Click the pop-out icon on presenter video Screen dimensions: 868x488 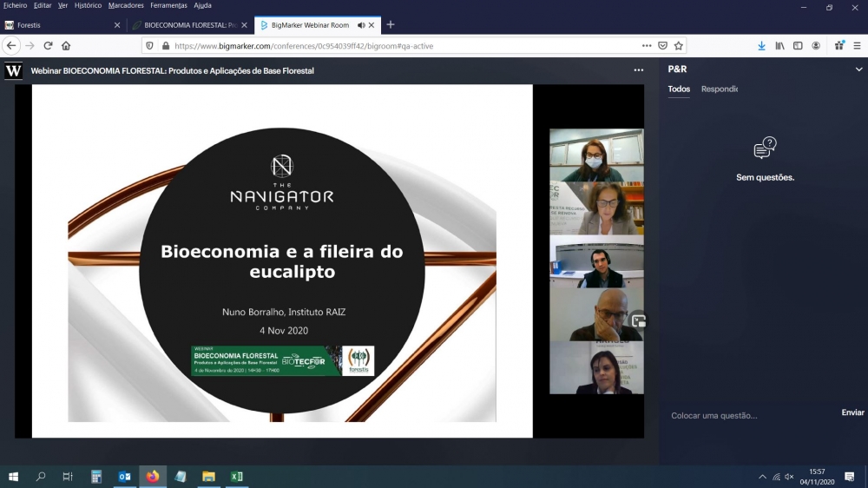(639, 320)
